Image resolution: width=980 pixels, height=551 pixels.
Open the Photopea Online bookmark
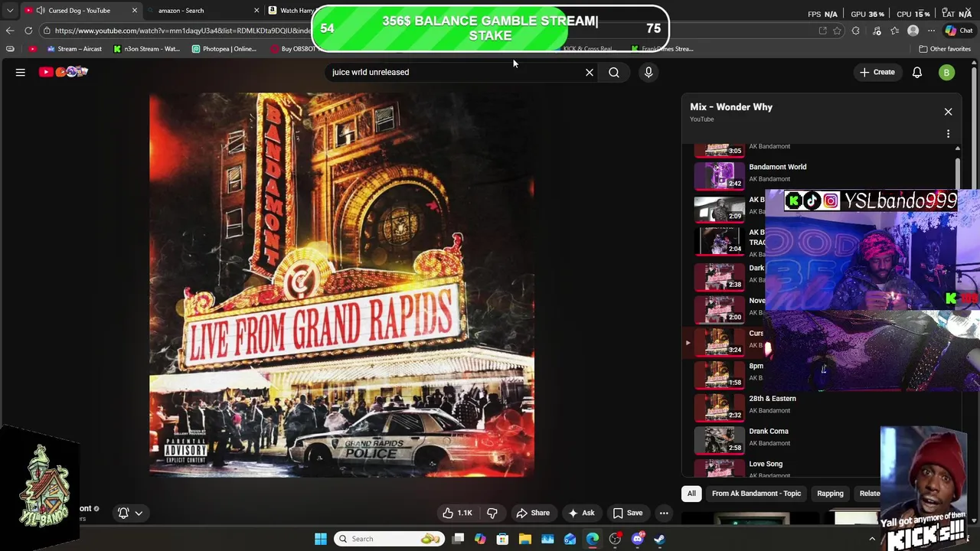(x=224, y=49)
